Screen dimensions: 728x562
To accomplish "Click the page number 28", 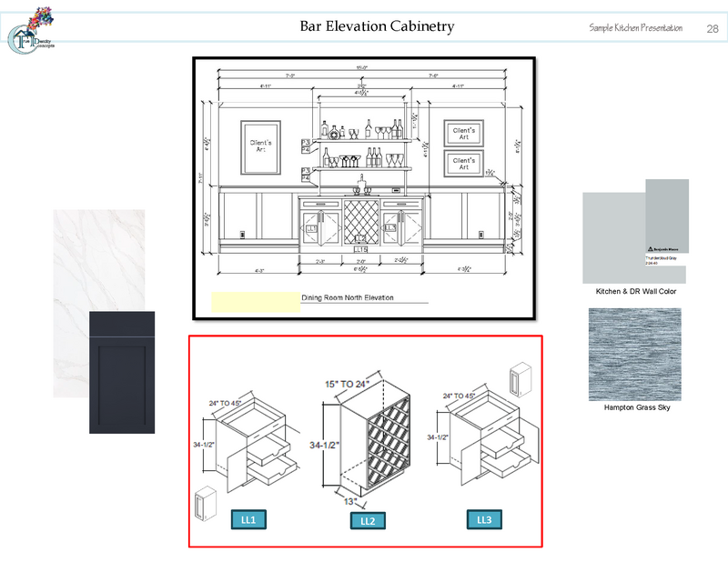I will point(713,28).
